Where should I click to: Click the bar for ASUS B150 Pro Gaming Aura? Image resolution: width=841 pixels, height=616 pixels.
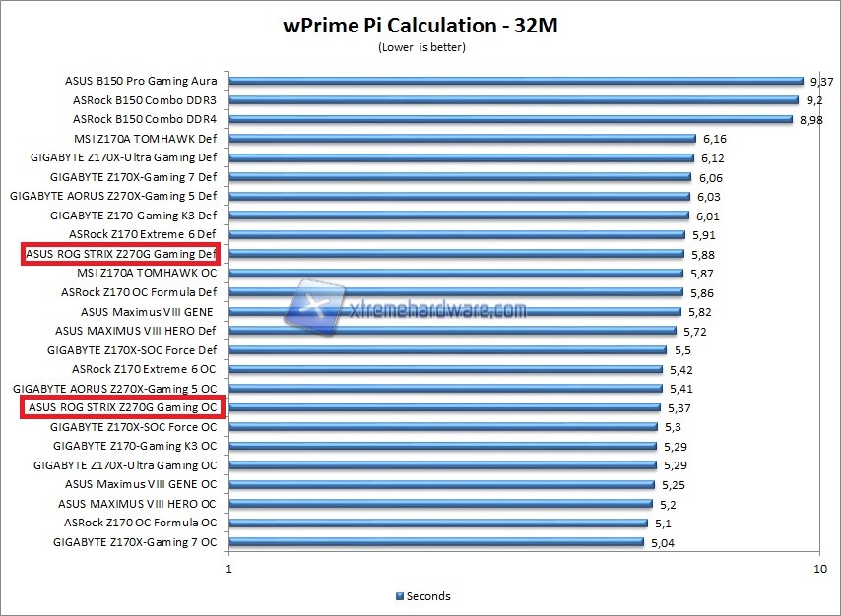coord(512,80)
